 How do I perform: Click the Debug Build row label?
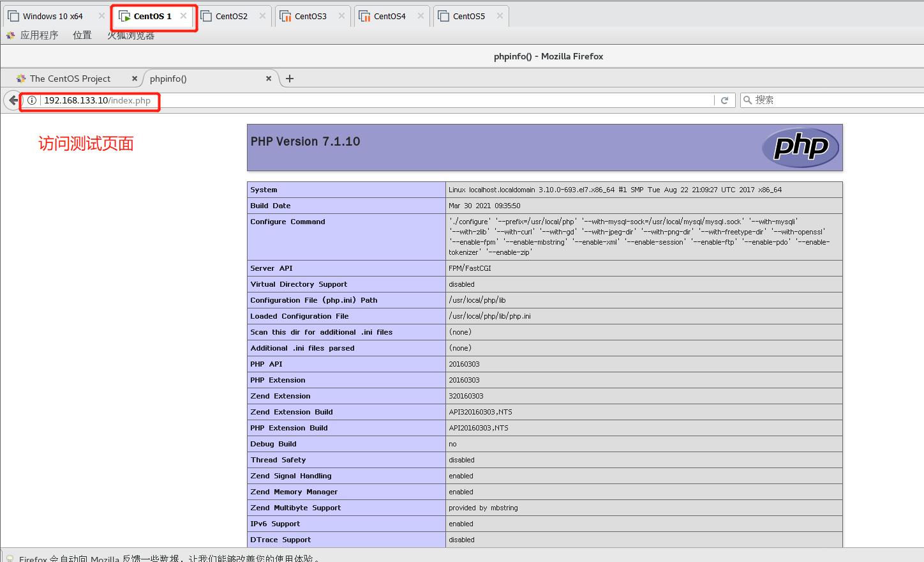[x=273, y=444]
